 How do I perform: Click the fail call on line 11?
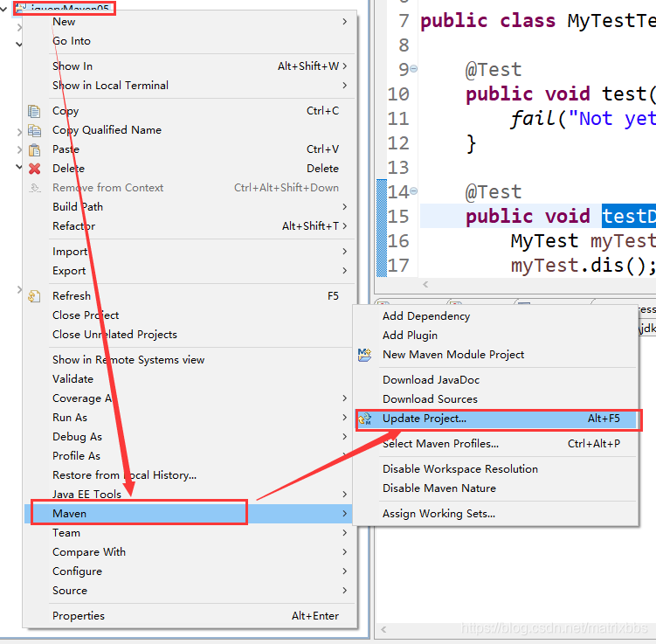(x=532, y=119)
